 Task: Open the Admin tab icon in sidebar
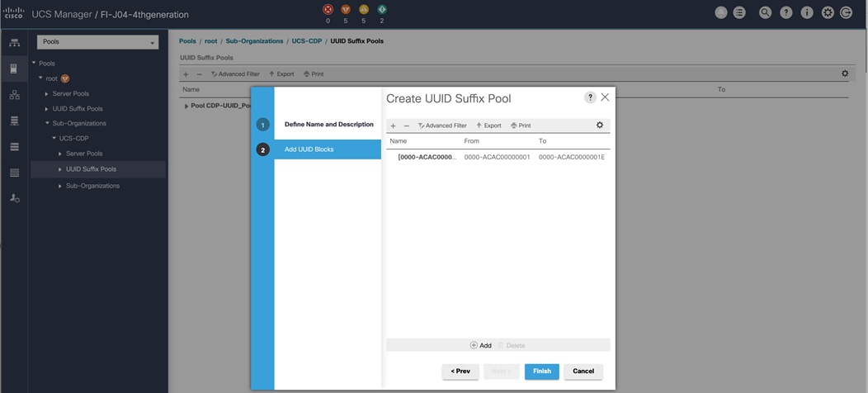point(14,198)
